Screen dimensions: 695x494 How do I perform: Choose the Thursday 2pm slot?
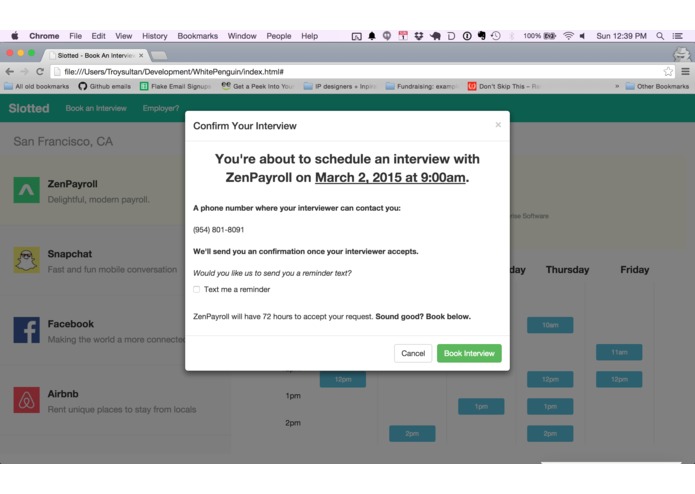click(x=550, y=433)
